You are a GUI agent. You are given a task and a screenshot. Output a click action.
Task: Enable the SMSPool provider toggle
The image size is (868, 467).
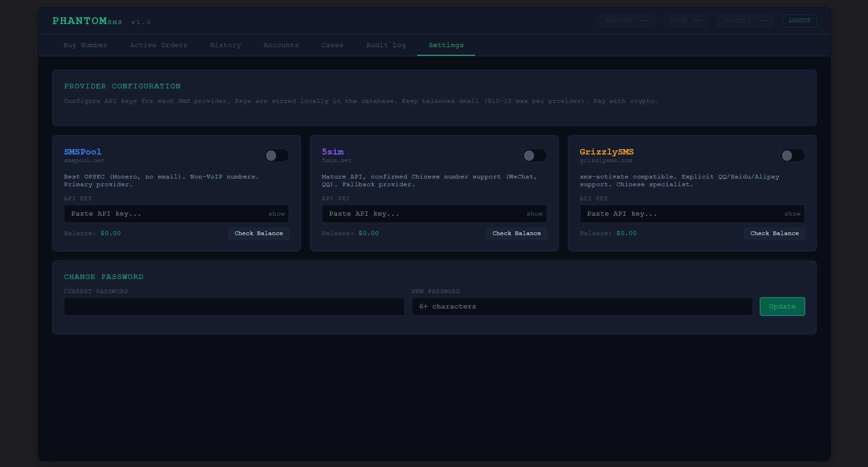click(x=276, y=155)
